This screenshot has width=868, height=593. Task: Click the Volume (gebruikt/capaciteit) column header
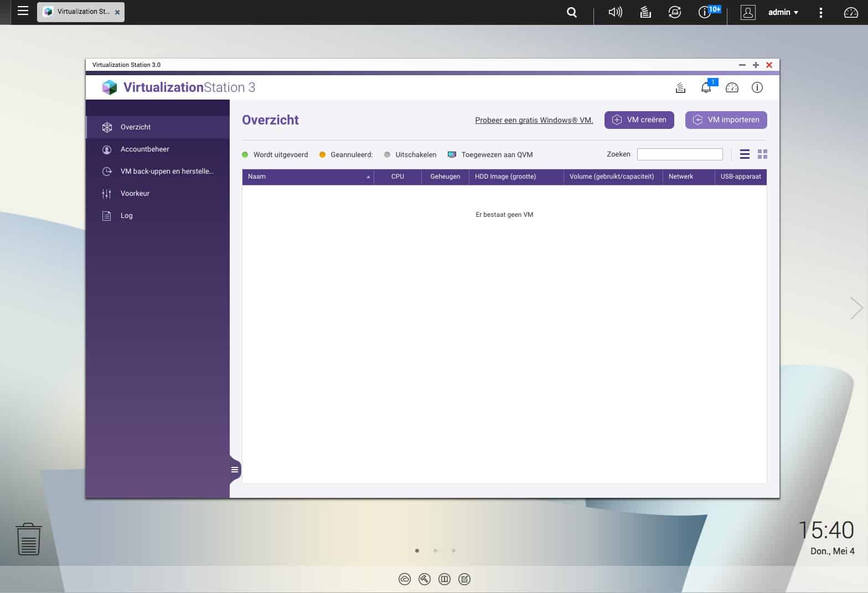click(x=613, y=177)
